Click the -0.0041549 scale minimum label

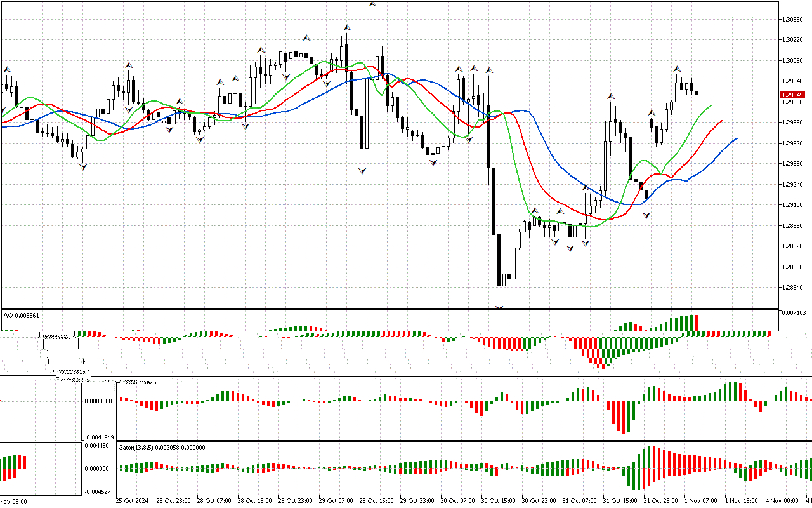click(x=98, y=438)
